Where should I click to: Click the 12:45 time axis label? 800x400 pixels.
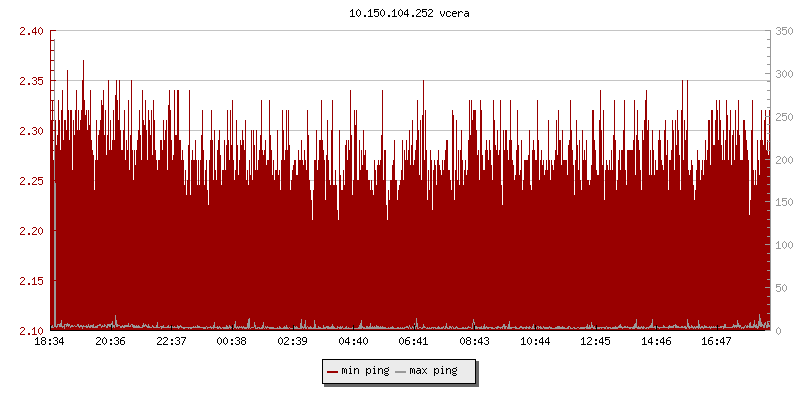595,341
